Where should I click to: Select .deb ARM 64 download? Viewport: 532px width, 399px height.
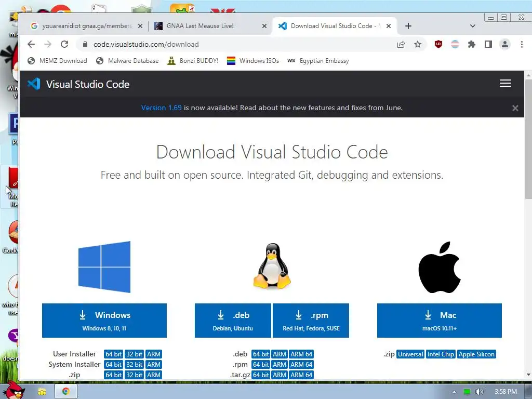(x=301, y=354)
